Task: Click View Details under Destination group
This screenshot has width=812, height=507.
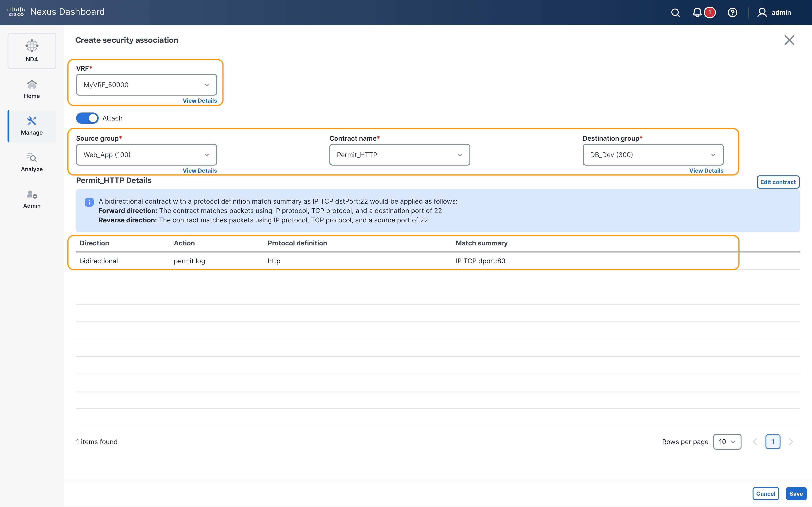Action: [706, 171]
